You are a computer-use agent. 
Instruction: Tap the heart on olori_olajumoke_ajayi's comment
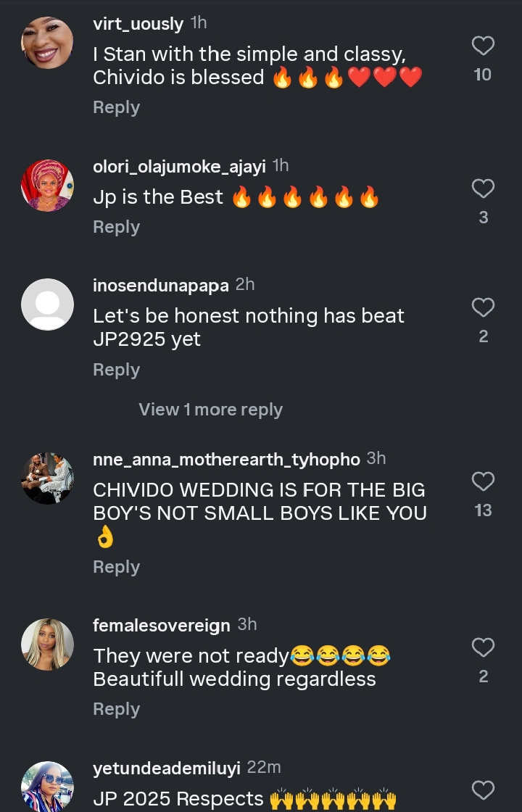(x=483, y=189)
